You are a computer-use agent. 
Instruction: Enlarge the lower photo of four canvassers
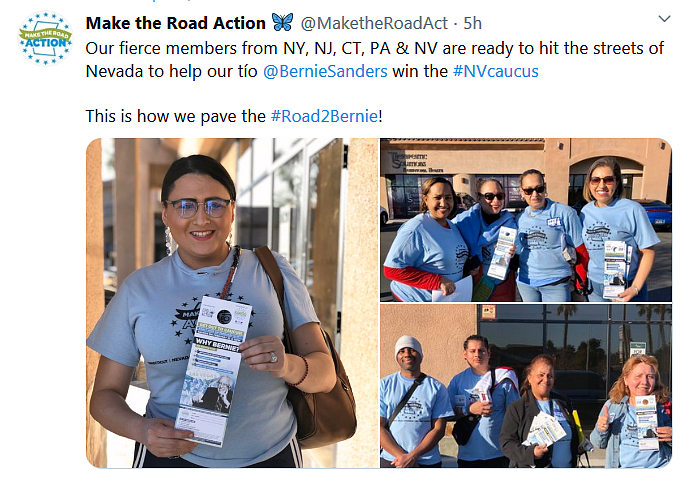coord(526,386)
